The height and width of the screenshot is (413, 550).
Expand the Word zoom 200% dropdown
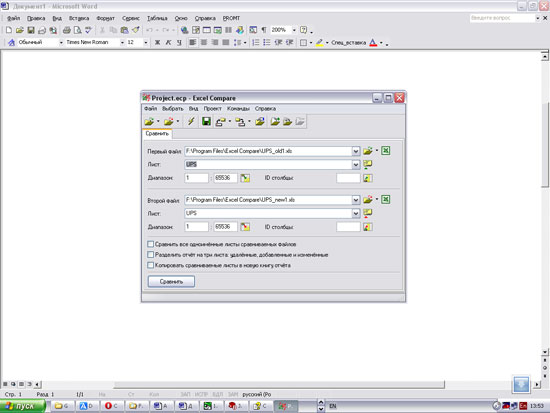point(294,30)
